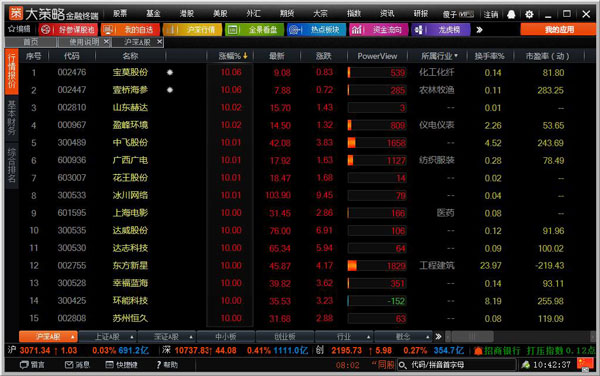The height and width of the screenshot is (376, 600).
Task: Open 资金流向 chart icon button
Action: click(357, 29)
